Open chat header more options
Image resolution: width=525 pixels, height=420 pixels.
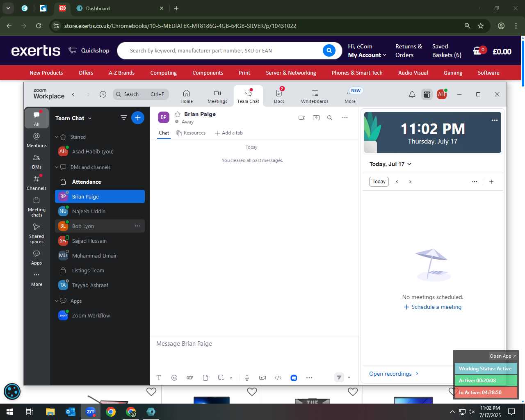[345, 118]
